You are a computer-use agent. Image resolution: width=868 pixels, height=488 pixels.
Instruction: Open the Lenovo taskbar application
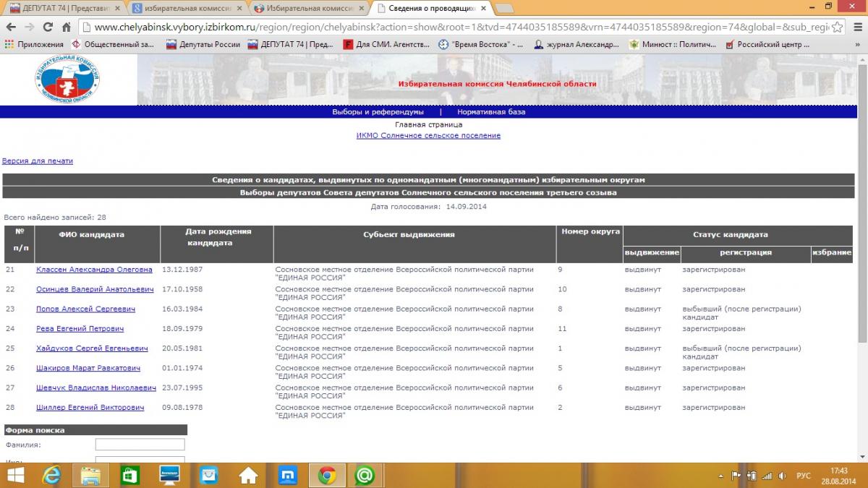coord(169,475)
